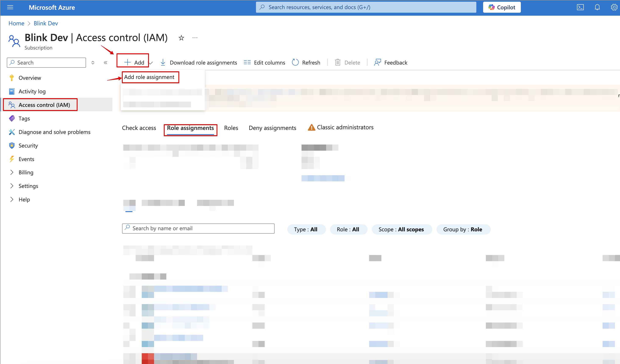Open the Copilot button

(x=502, y=7)
